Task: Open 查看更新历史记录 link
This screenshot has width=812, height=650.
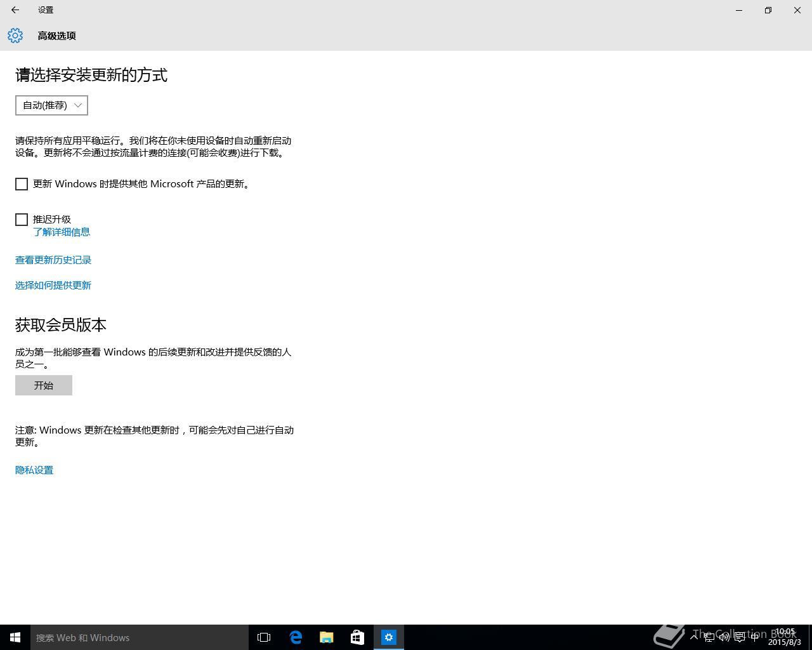Action: click(x=53, y=260)
